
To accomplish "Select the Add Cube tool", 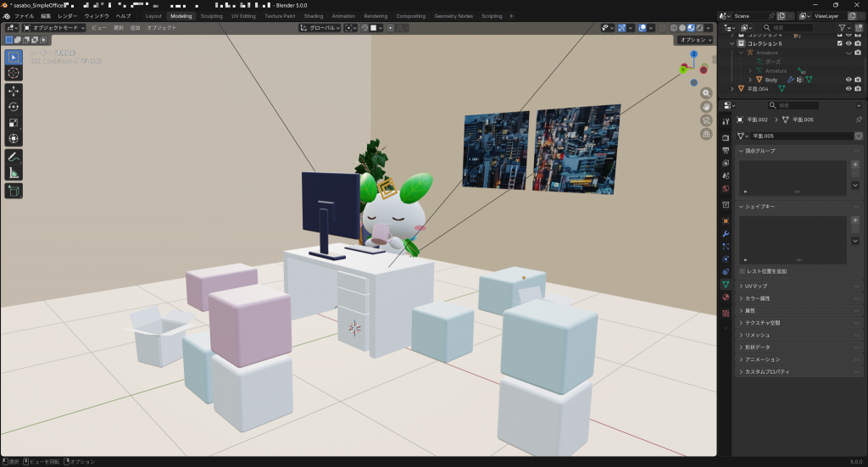I will [14, 192].
